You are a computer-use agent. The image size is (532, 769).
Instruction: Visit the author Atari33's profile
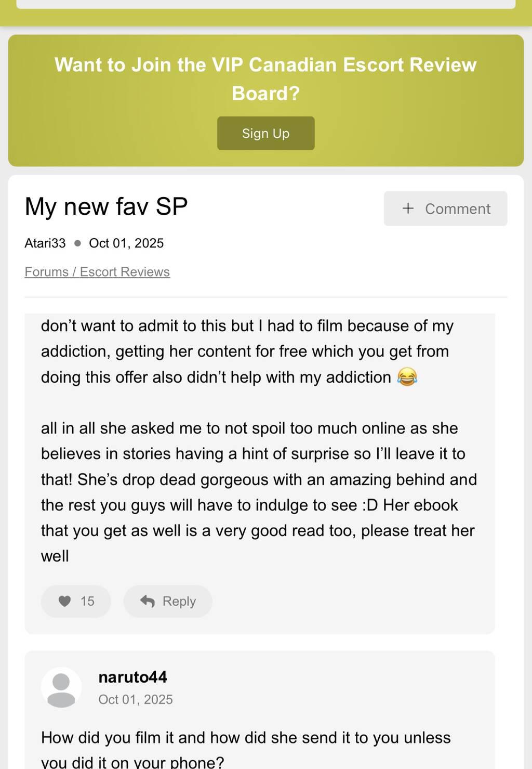(x=45, y=243)
